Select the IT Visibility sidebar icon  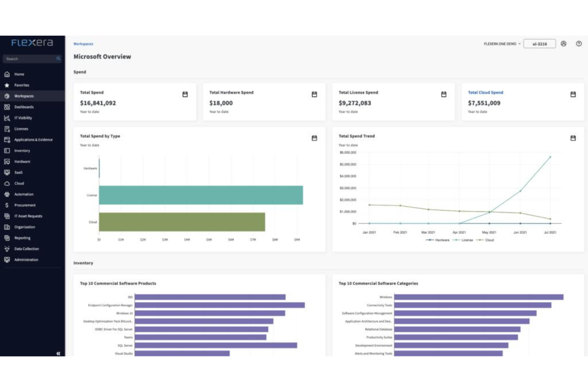(x=7, y=118)
